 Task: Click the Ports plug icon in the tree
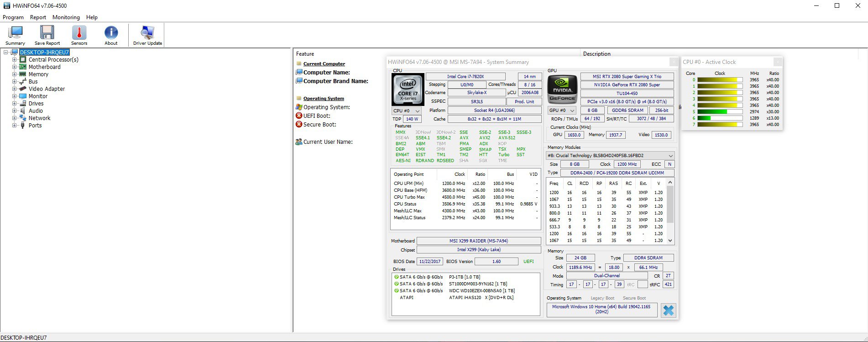pos(23,125)
